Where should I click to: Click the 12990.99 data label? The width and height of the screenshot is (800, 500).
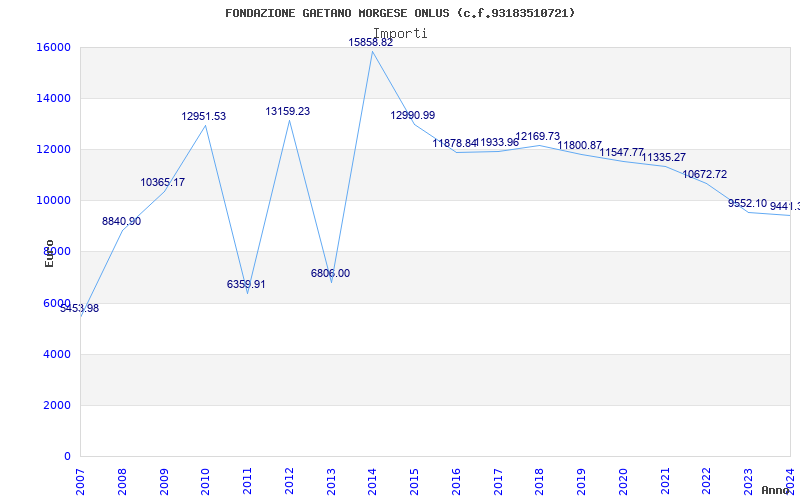[x=413, y=115]
